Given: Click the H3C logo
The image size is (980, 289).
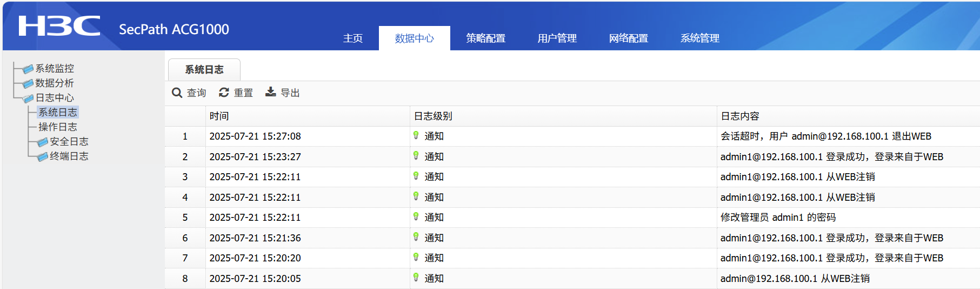Looking at the screenshot, I should click(x=59, y=26).
